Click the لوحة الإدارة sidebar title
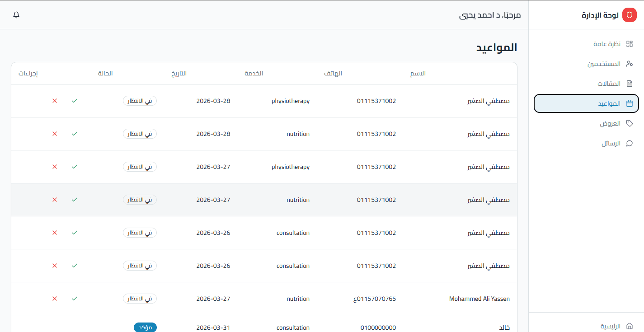This screenshot has height=332, width=644. [x=600, y=15]
